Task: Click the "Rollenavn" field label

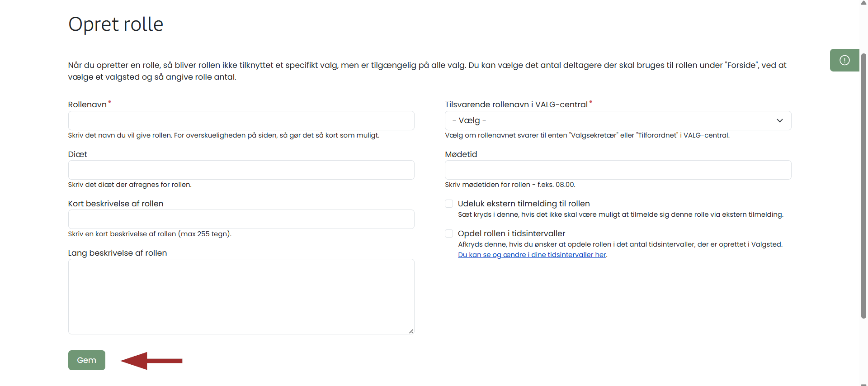Action: point(87,105)
